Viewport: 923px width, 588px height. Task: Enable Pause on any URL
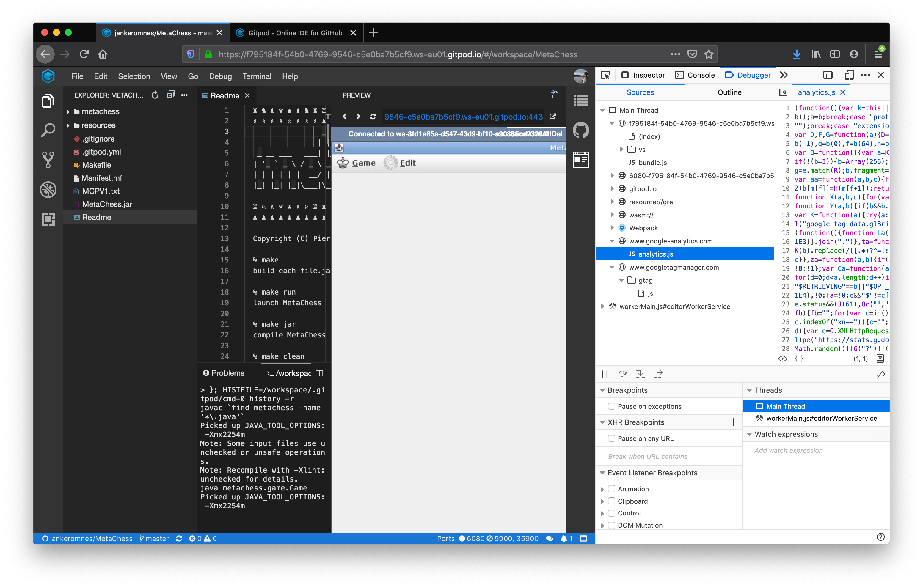pos(611,438)
